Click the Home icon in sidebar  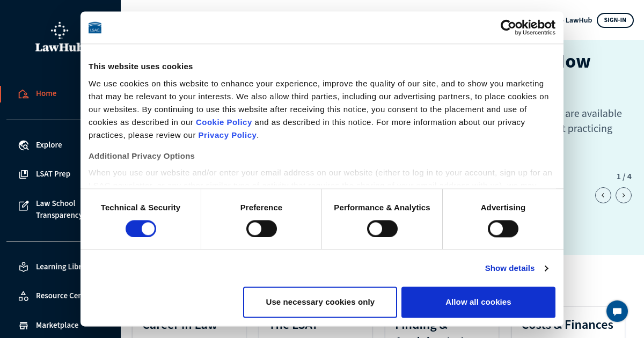click(24, 94)
